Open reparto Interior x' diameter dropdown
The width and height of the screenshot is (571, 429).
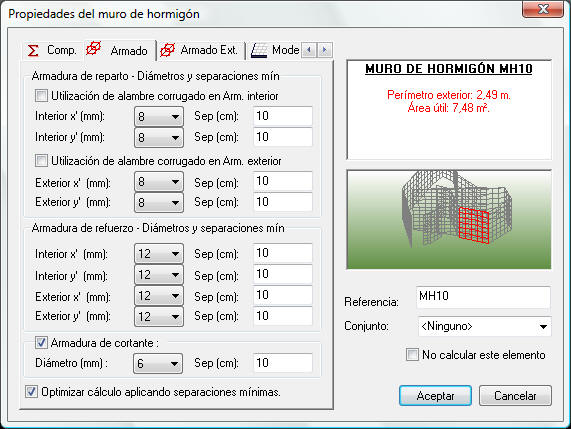tap(159, 117)
